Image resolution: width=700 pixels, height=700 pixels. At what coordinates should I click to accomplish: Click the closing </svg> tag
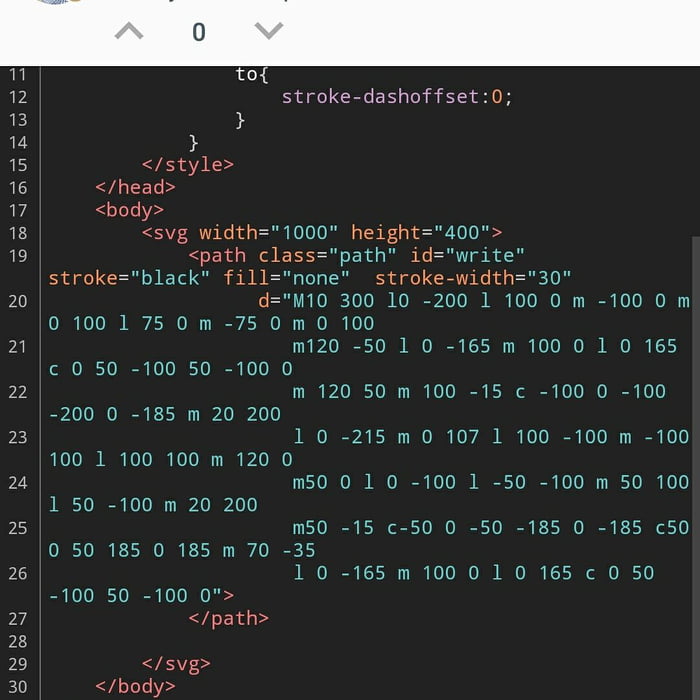click(176, 663)
